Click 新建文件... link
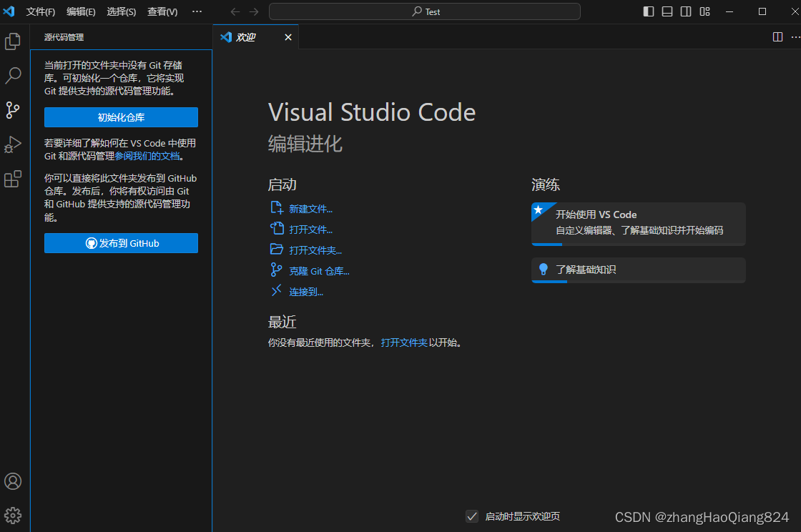The image size is (801, 532). pos(310,209)
